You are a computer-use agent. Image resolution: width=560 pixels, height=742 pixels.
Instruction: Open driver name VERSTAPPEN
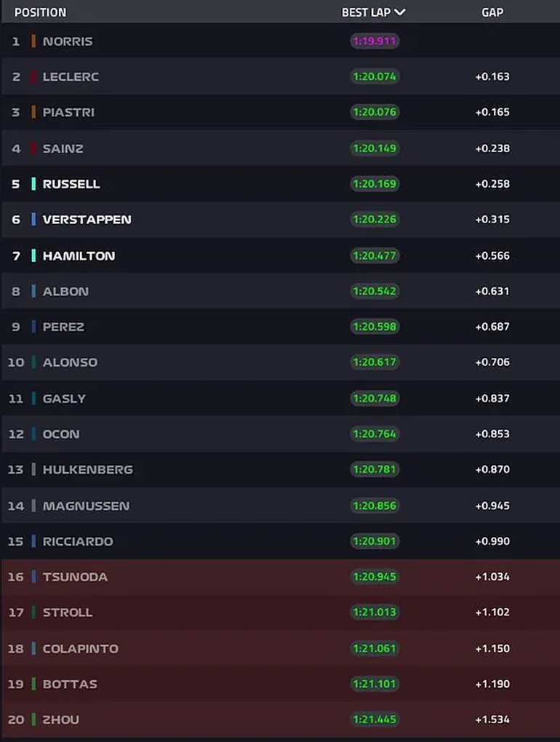(87, 219)
